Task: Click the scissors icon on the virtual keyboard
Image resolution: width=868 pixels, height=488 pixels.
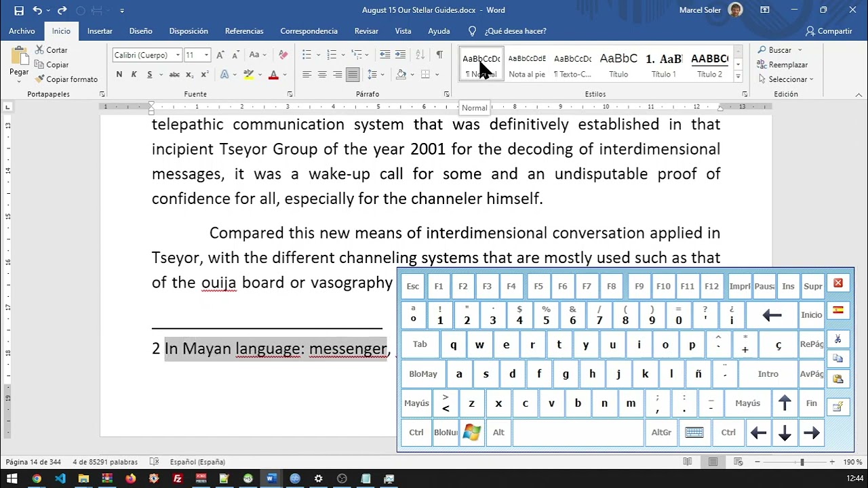Action: click(838, 340)
